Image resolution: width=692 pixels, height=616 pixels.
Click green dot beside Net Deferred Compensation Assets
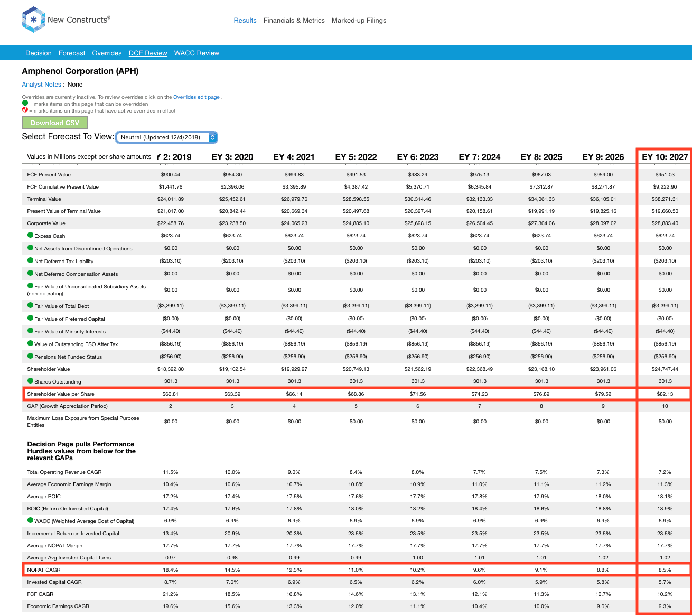pos(30,273)
